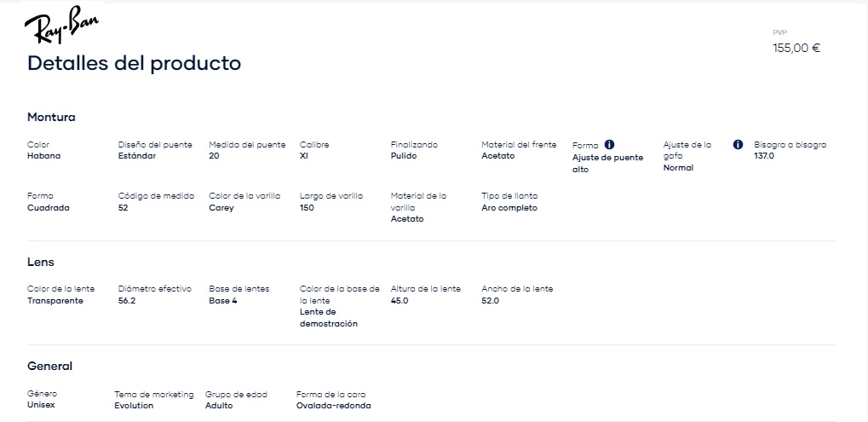Image resolution: width=868 pixels, height=422 pixels.
Task: Select the Transparente lens color value
Action: point(55,301)
